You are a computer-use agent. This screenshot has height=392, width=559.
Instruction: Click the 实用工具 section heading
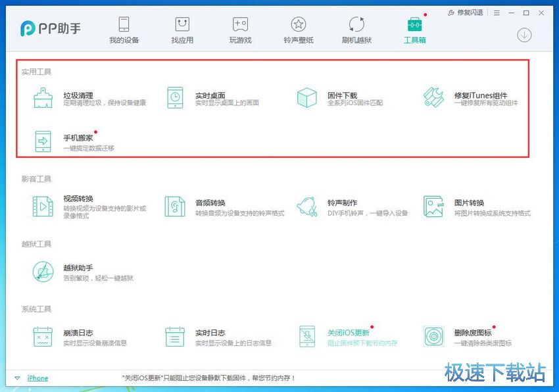click(36, 72)
